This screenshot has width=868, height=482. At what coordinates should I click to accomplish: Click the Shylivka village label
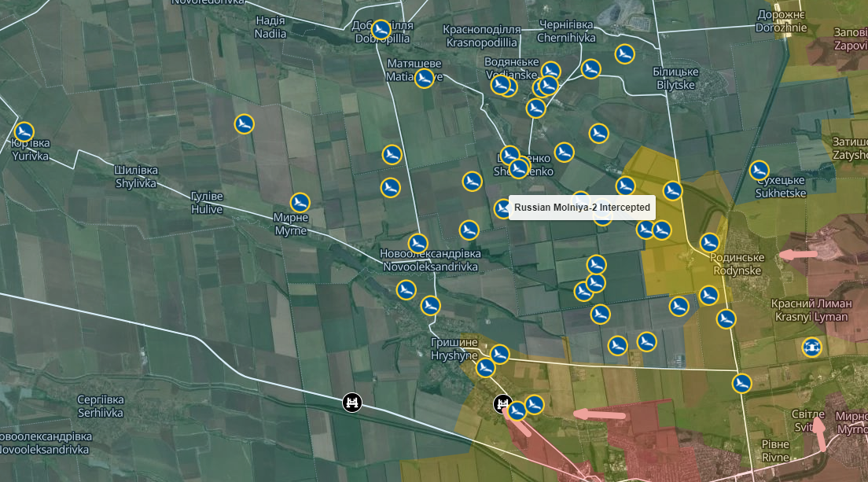point(136,177)
